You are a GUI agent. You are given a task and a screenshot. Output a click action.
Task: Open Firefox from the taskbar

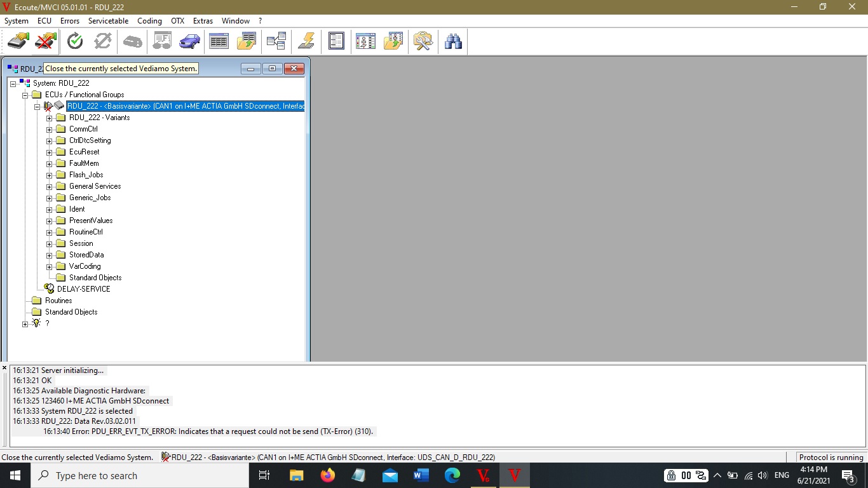click(328, 475)
